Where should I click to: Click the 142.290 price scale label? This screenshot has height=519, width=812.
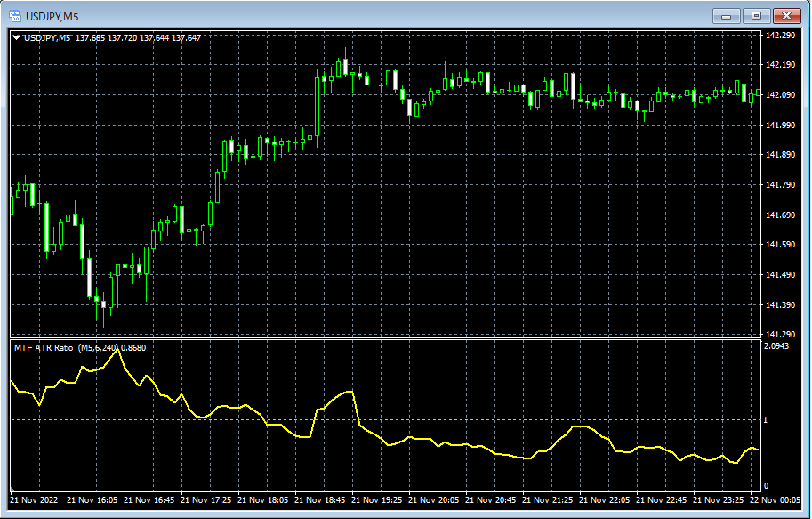(x=780, y=36)
